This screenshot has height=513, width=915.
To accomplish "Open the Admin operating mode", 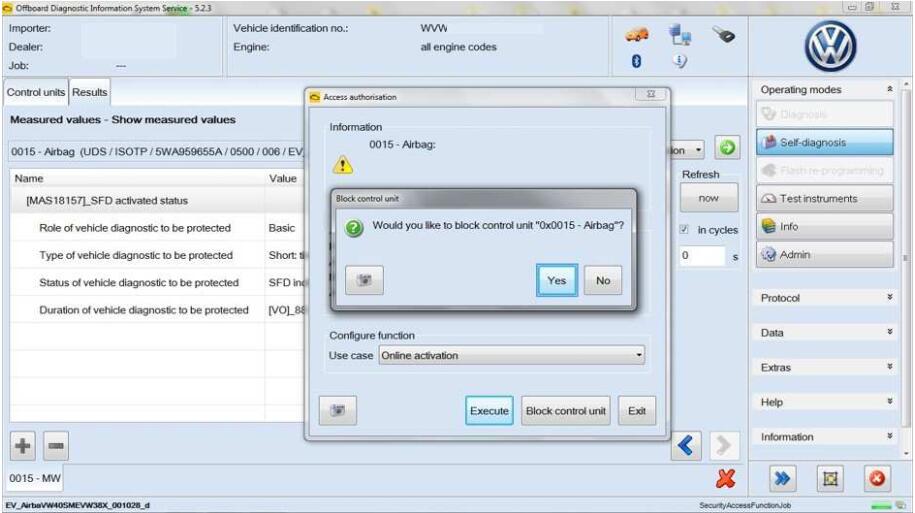I will point(825,254).
